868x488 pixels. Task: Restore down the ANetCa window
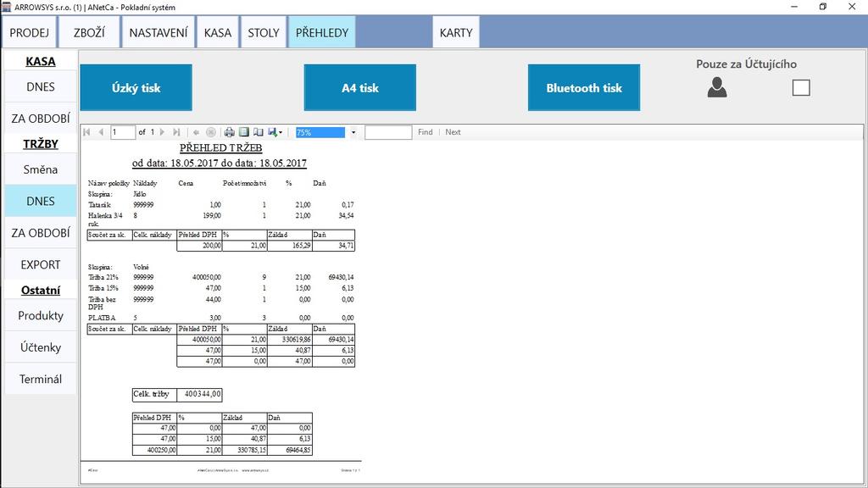click(x=823, y=7)
